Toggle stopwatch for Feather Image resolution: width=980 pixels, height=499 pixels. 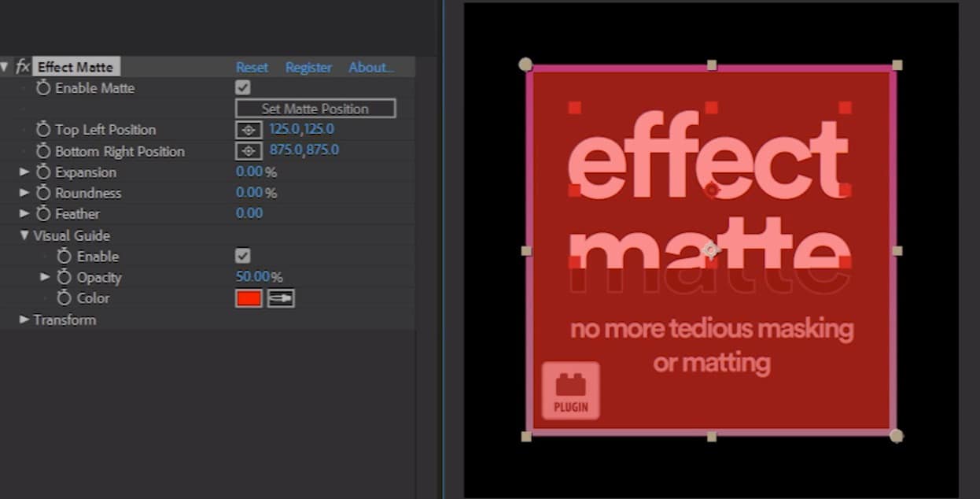[43, 214]
